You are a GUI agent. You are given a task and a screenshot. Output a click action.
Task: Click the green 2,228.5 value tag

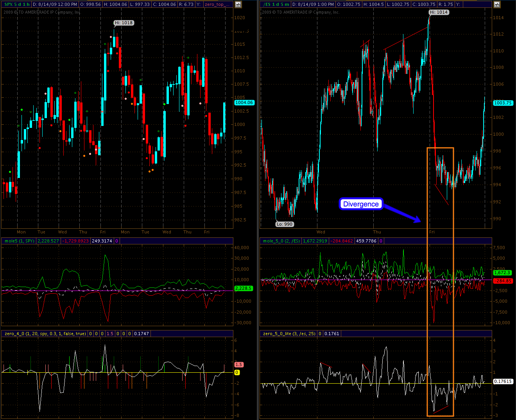tap(243, 288)
